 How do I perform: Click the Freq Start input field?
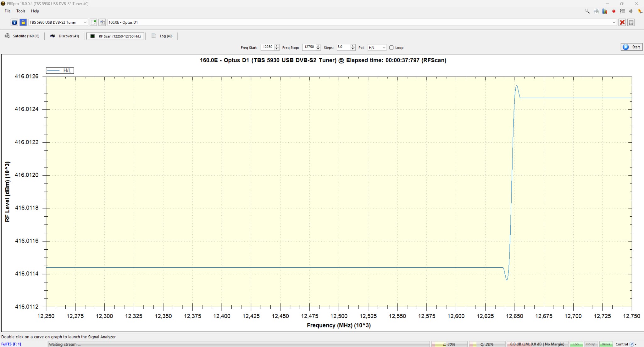(x=267, y=47)
